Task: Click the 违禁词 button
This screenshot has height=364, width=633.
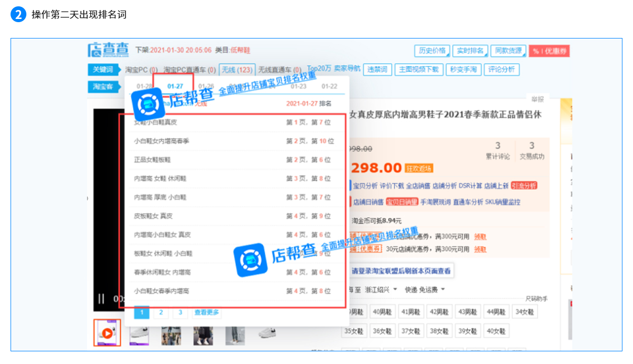Action: [378, 70]
